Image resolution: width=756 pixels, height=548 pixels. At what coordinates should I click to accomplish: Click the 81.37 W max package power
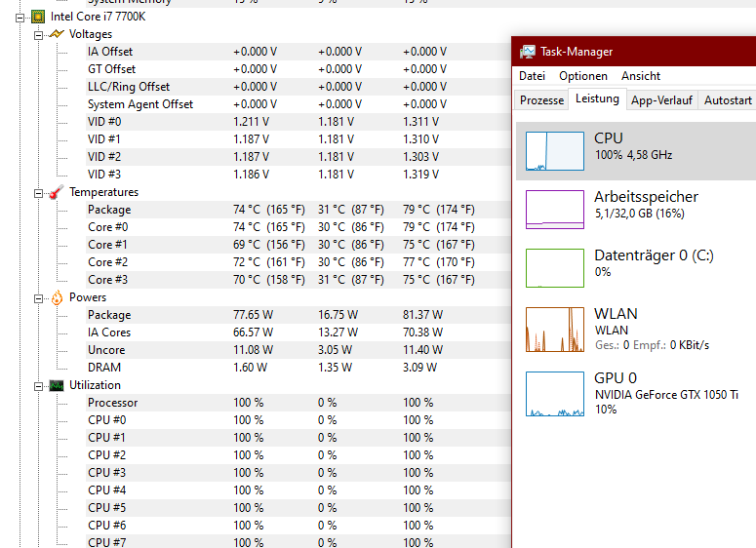click(422, 315)
